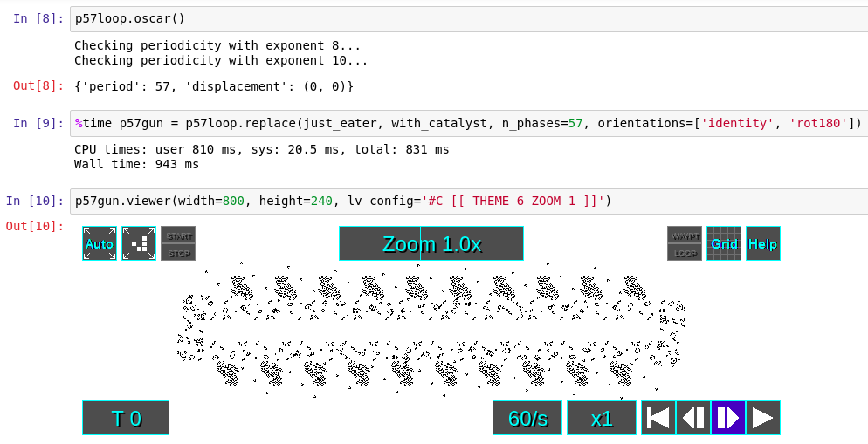Click the T 0 generation counter
The height and width of the screenshot is (444, 868).
(x=126, y=418)
